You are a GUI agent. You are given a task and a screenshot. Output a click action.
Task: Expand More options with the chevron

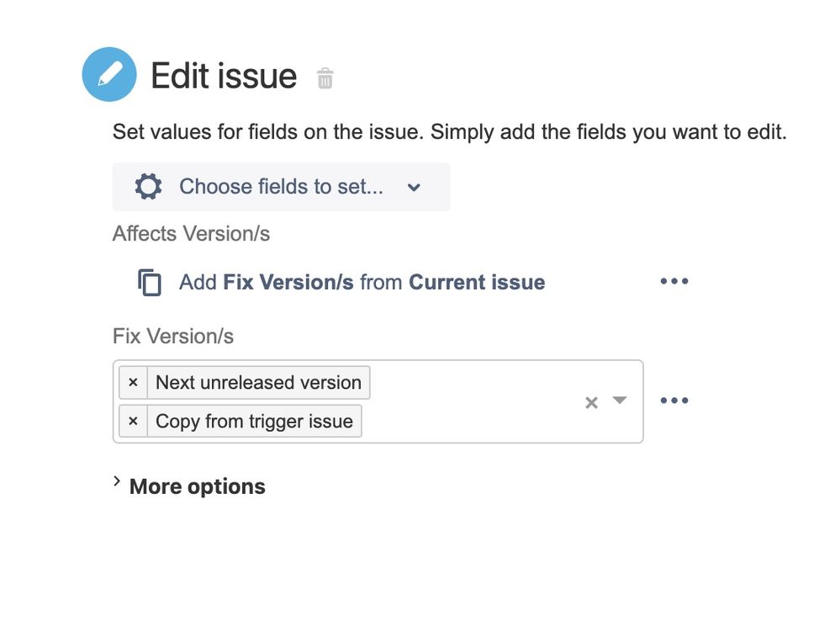tap(117, 481)
